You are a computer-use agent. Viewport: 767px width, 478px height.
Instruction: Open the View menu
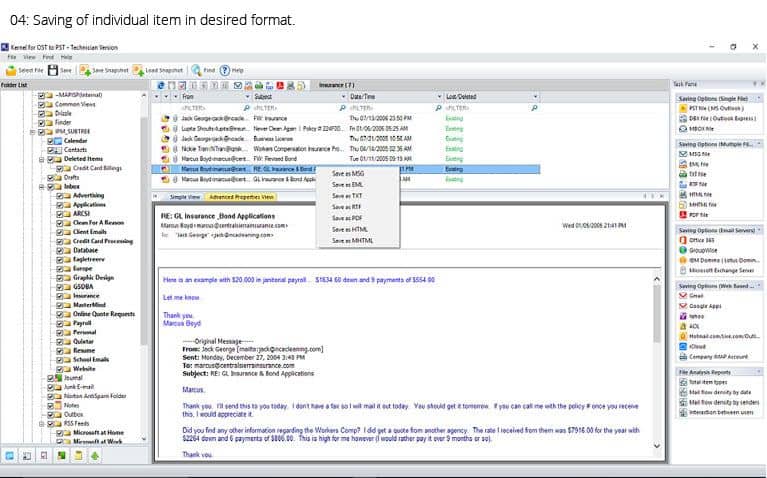(29, 57)
